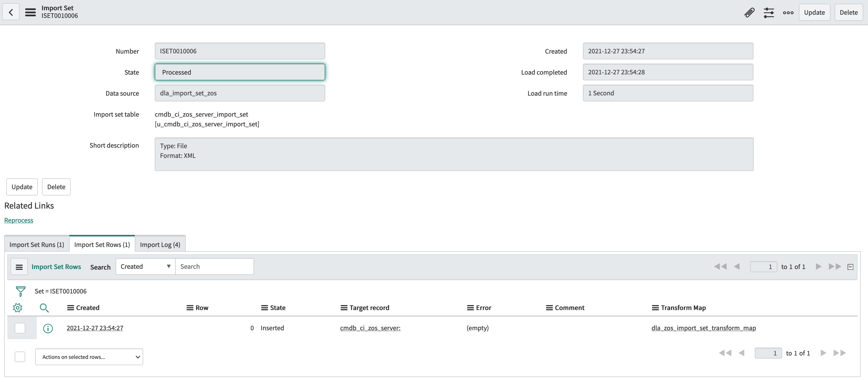This screenshot has height=382, width=868.
Task: Open the Import Set Rows list menu
Action: [19, 267]
